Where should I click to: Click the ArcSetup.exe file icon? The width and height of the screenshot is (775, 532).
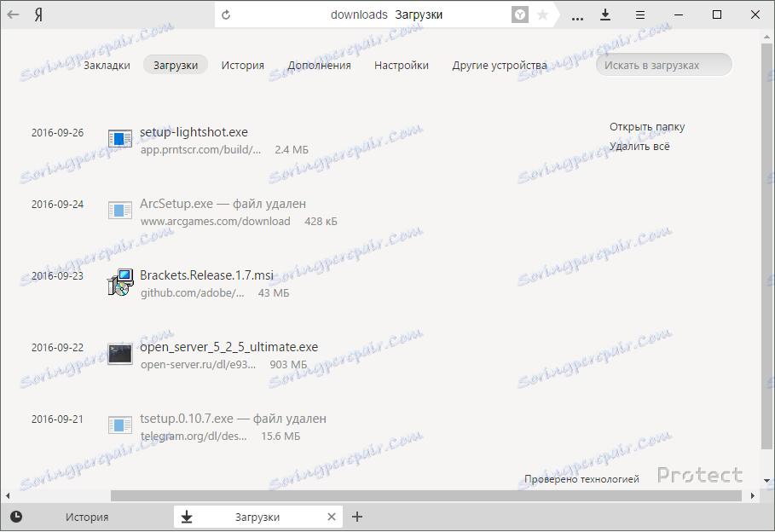point(120,210)
